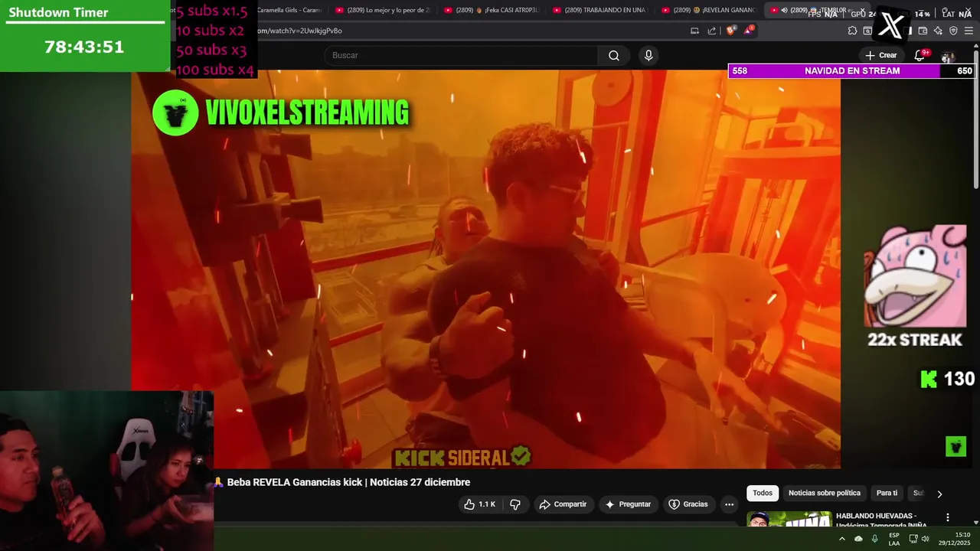Click the X logo overlay
Image resolution: width=980 pixels, height=551 pixels.
[891, 25]
